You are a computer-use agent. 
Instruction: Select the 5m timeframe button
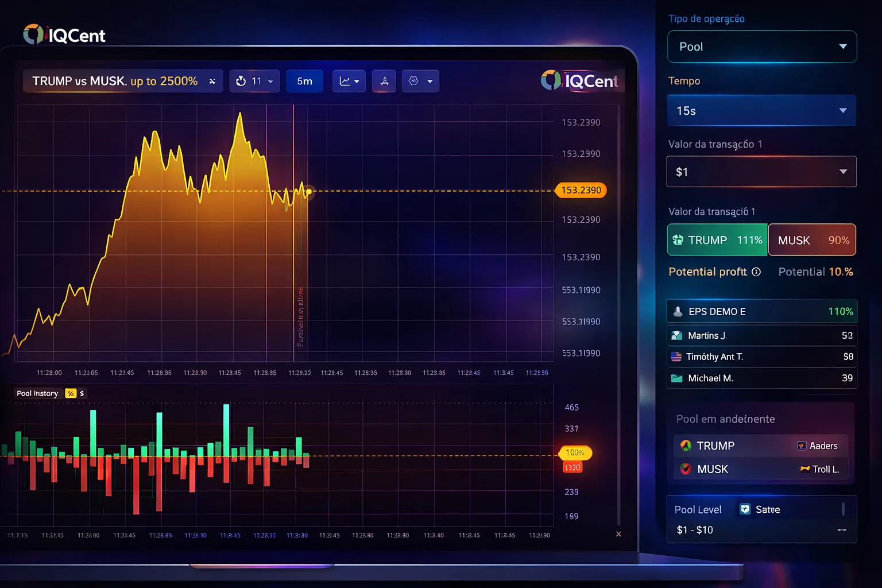pyautogui.click(x=304, y=81)
